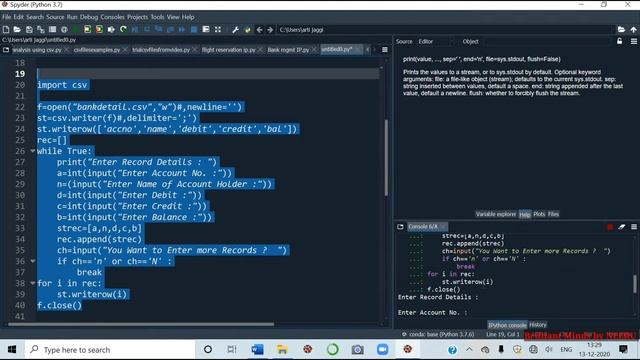Open the Source Editor dropdown in Help pane

(435, 41)
